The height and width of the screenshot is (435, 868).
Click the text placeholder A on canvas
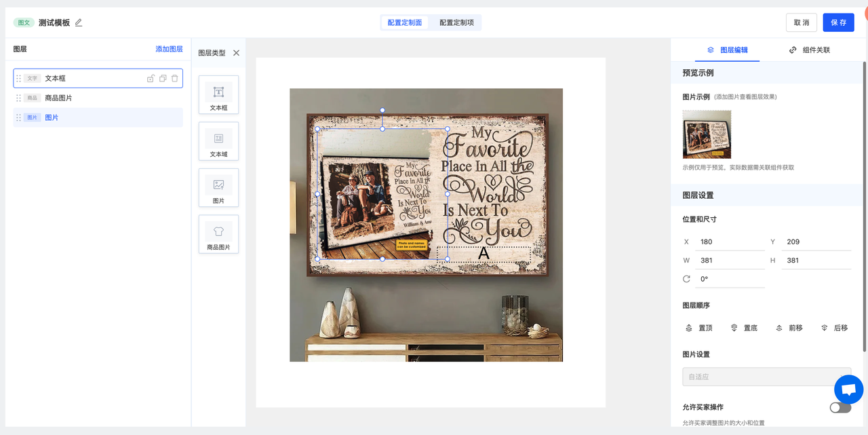tap(484, 254)
